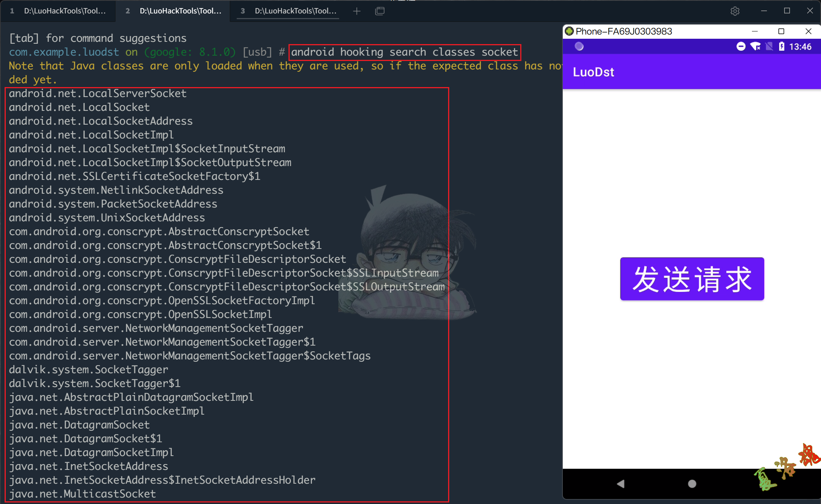This screenshot has height=504, width=821.
Task: Click purple circle notification icon in status bar
Action: (x=579, y=46)
